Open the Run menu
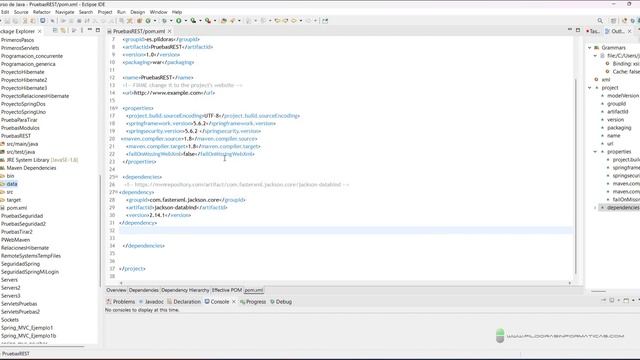This screenshot has width=640, height=360. click(x=121, y=12)
